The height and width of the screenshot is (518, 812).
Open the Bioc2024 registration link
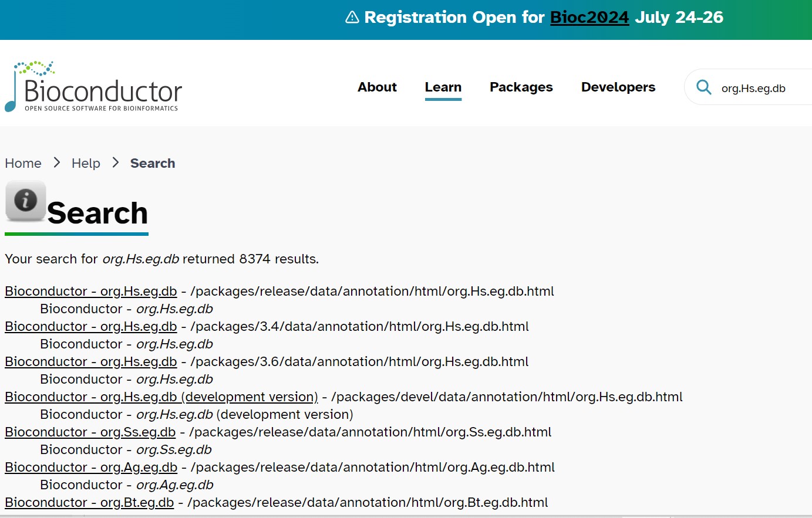589,17
